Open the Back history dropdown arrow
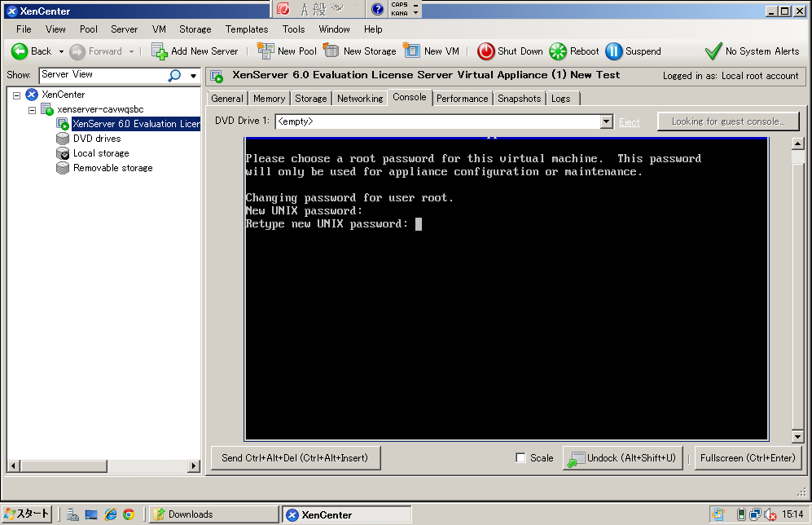Viewport: 812px width, 525px height. [x=61, y=52]
